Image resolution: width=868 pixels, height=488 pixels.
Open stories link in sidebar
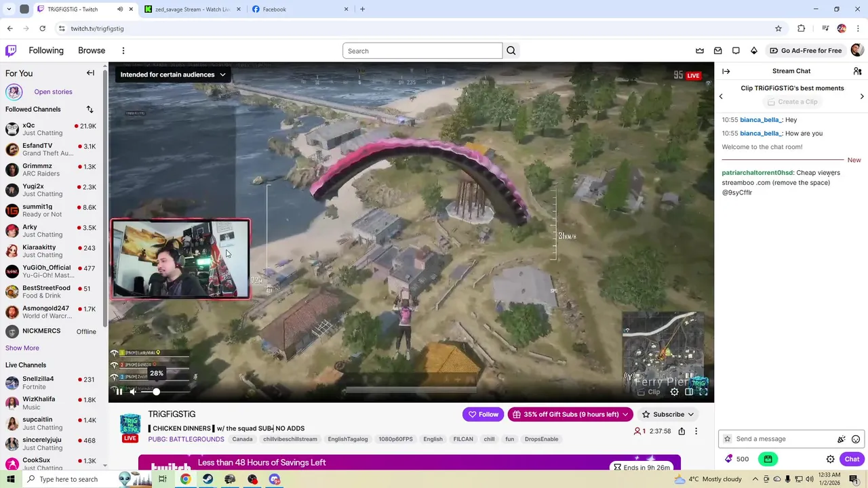pyautogui.click(x=53, y=92)
